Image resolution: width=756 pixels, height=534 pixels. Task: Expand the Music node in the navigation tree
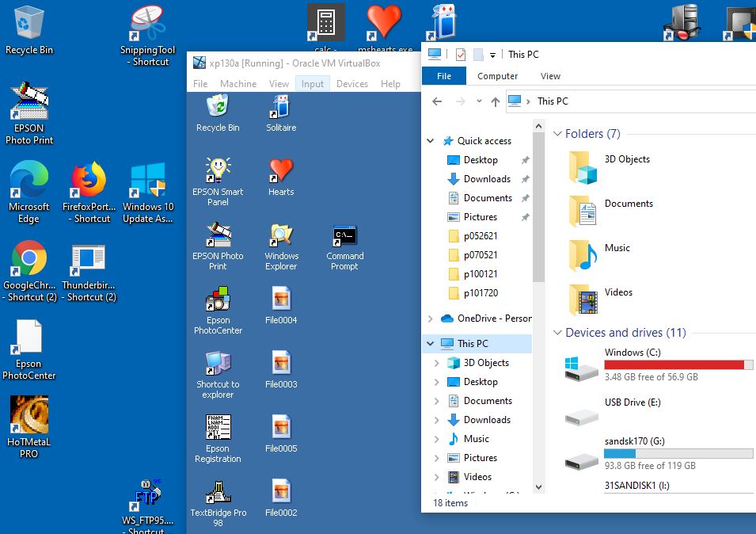[x=436, y=439]
